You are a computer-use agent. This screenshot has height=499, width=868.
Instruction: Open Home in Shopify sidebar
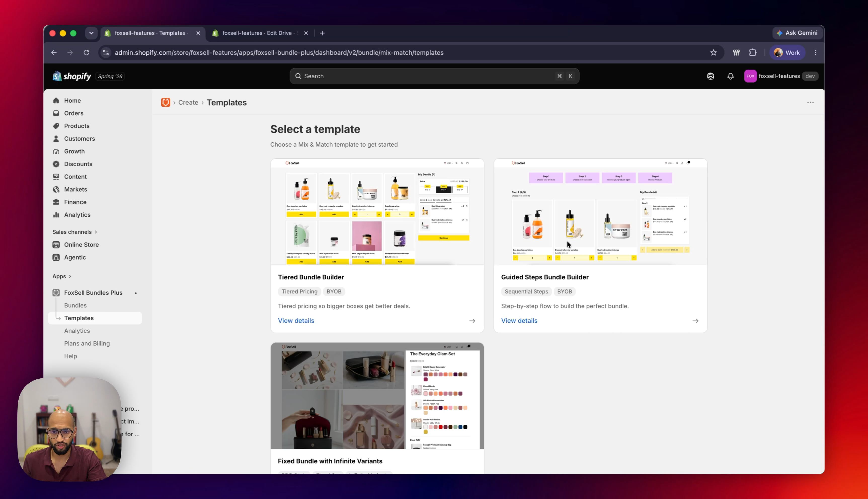pyautogui.click(x=72, y=100)
